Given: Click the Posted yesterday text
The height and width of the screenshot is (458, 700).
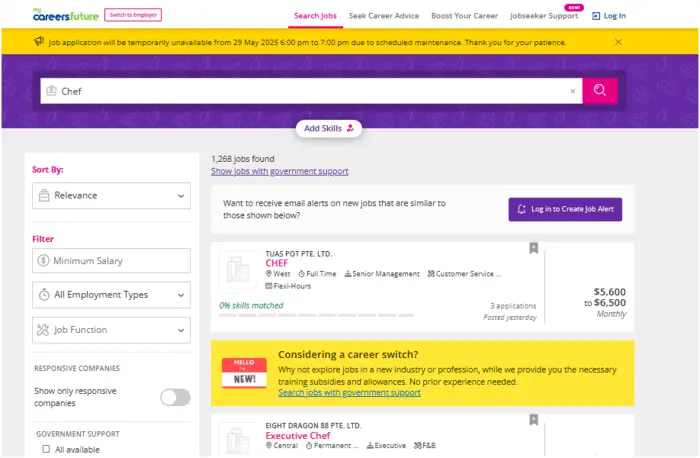Looking at the screenshot, I should (510, 317).
